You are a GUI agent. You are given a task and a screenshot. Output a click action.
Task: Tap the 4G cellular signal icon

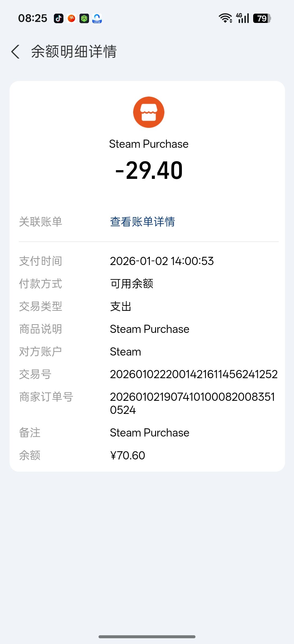pyautogui.click(x=243, y=18)
